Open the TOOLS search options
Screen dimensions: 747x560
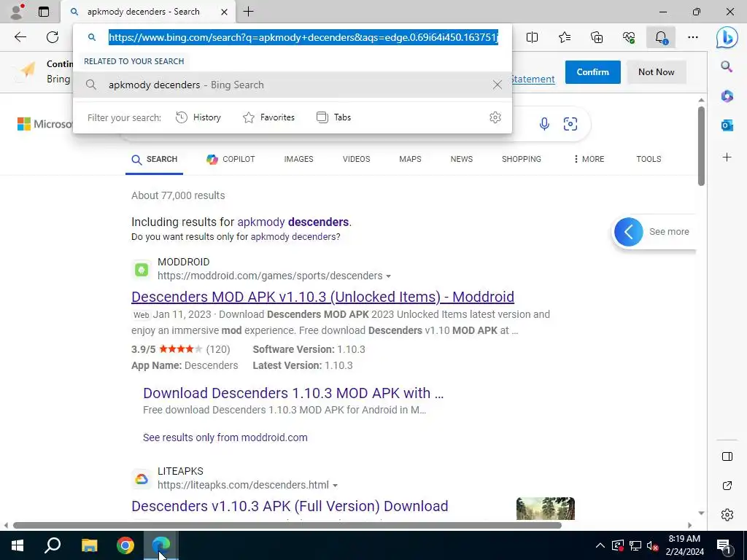649,159
